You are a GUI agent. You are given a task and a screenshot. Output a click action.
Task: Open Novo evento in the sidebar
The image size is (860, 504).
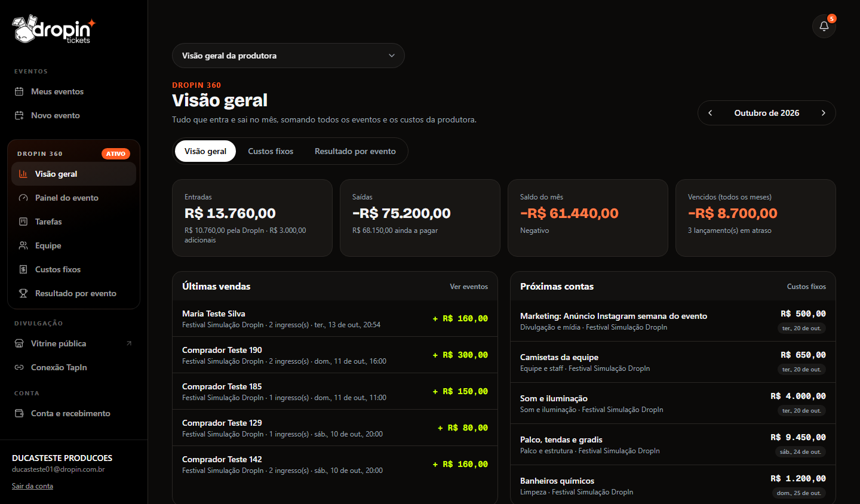(74, 115)
